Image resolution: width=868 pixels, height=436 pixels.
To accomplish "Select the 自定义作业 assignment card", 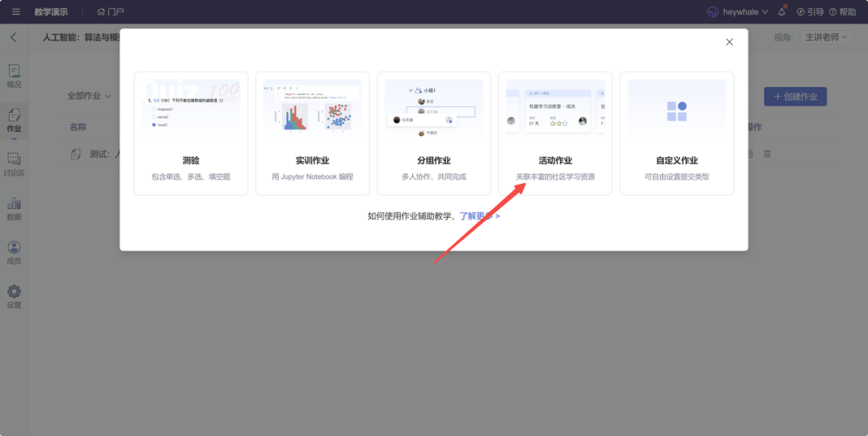I will click(677, 134).
